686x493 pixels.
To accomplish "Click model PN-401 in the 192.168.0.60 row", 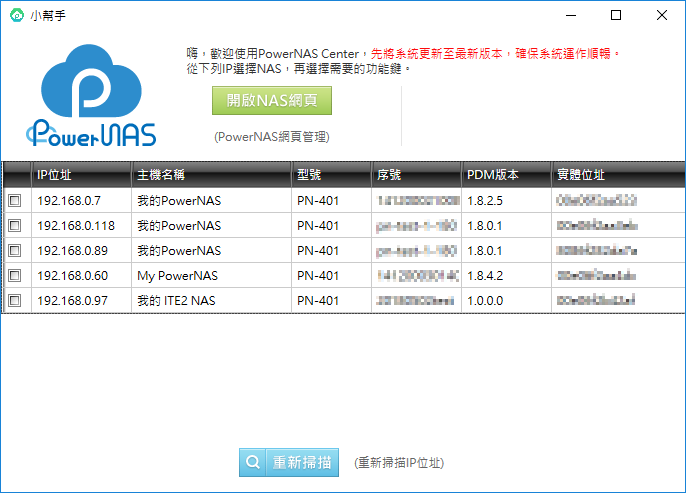I will 318,276.
